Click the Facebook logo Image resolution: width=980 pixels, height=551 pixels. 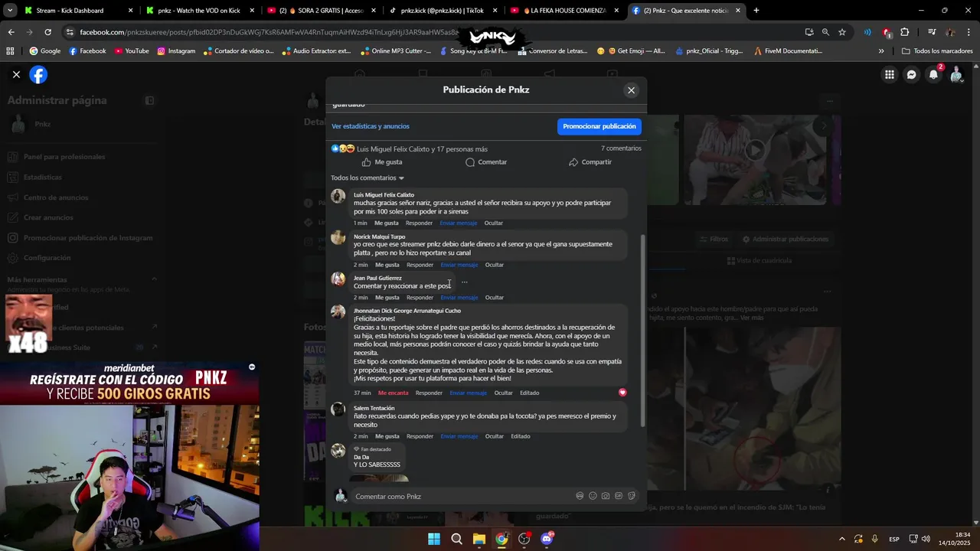(38, 74)
